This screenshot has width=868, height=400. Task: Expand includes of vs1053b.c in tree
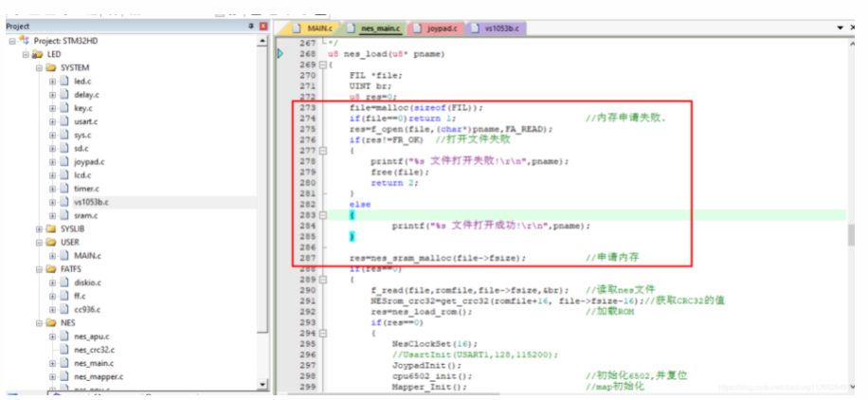pyautogui.click(x=52, y=202)
